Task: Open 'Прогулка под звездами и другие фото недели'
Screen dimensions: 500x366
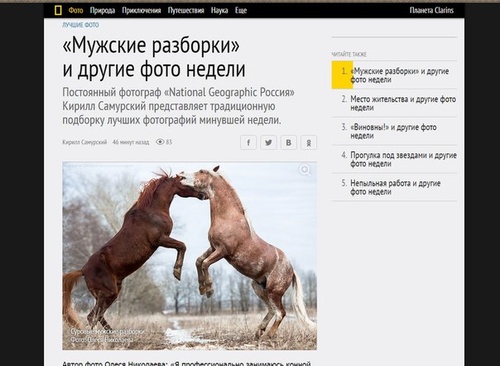Action: pos(403,159)
